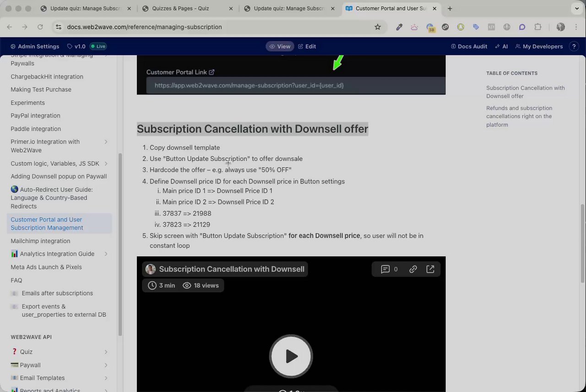Expand the Paywall API section

tap(106, 365)
